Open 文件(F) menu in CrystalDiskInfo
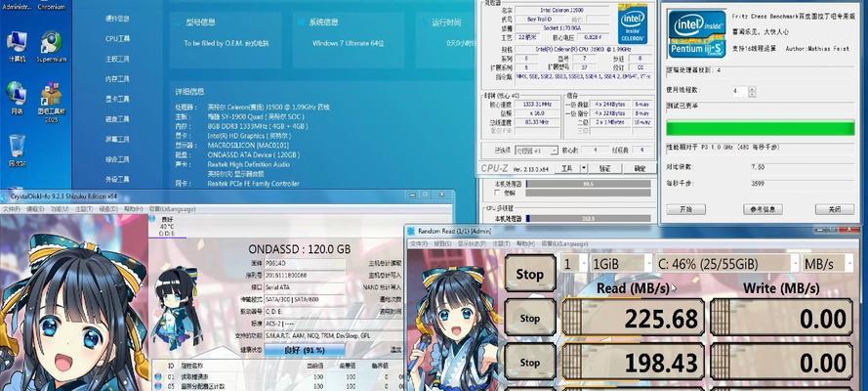The width and height of the screenshot is (868, 391). (11, 209)
